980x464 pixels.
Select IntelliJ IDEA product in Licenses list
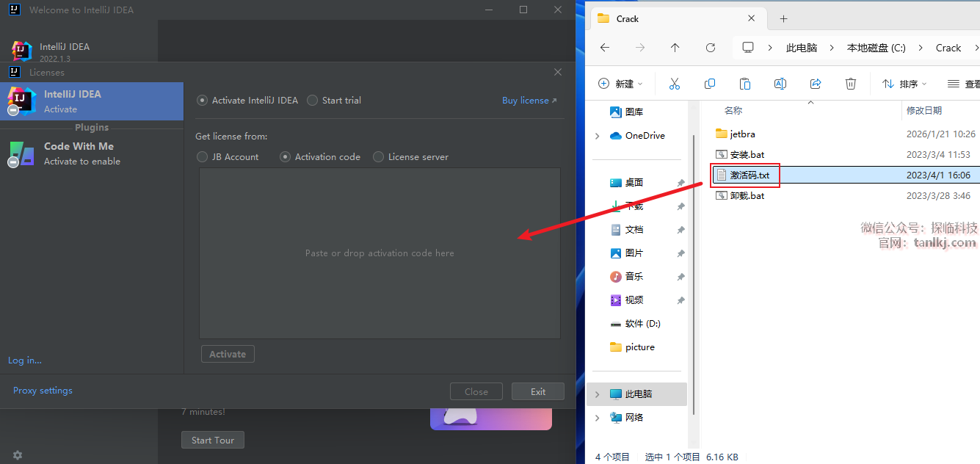(x=92, y=101)
